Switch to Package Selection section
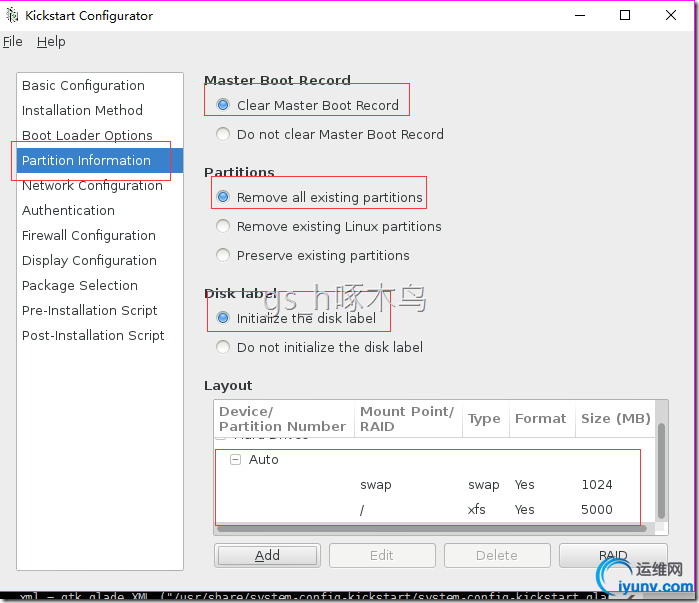The width and height of the screenshot is (699, 603). click(x=100, y=285)
